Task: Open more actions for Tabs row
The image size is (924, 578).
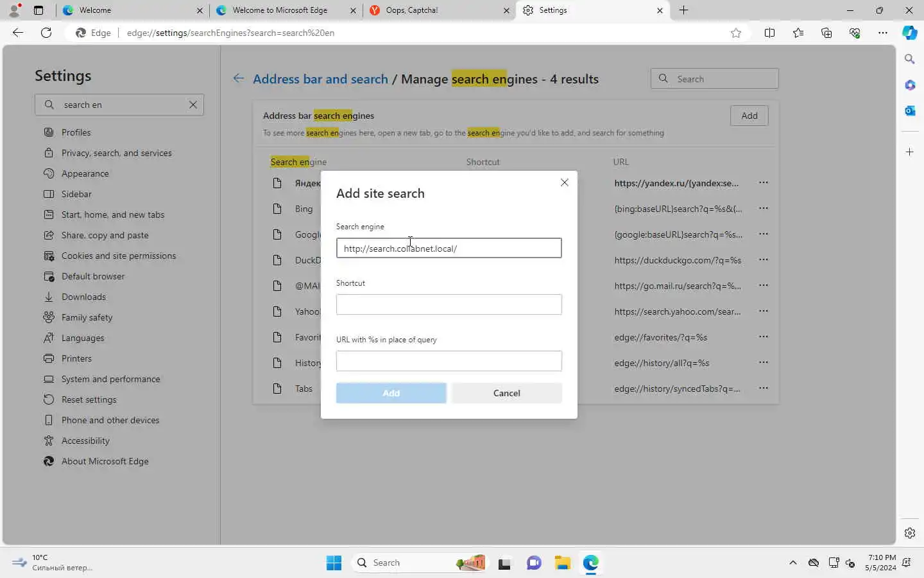Action: click(x=763, y=388)
